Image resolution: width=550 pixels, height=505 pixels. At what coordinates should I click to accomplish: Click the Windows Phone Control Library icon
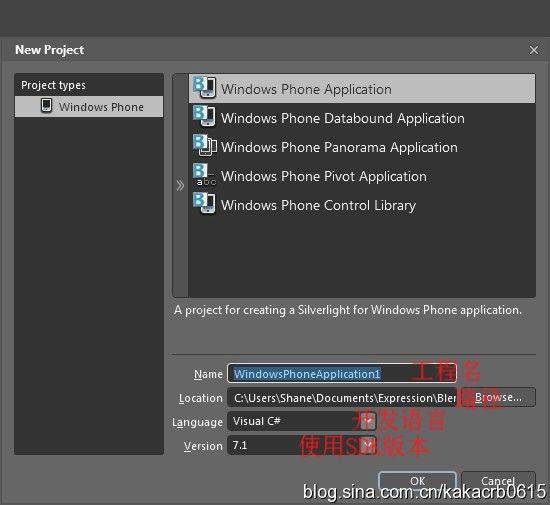204,203
